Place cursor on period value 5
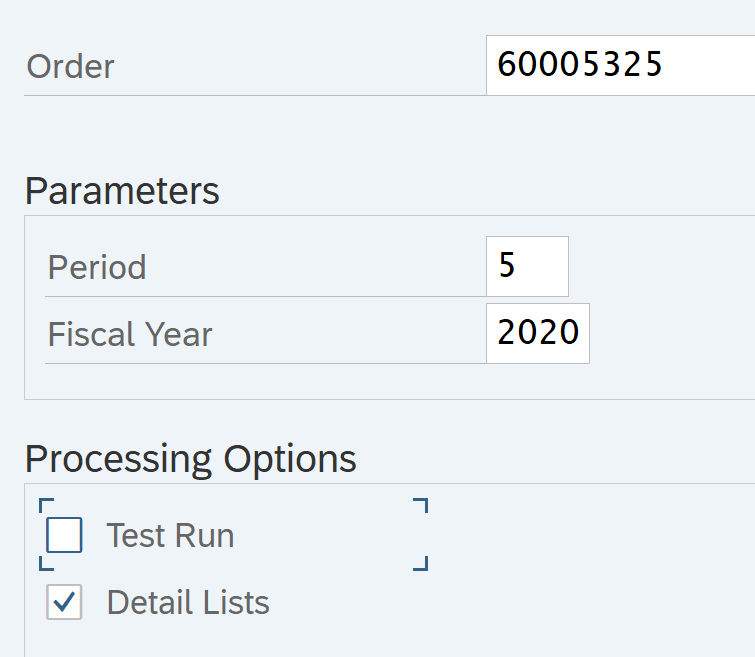The width and height of the screenshot is (755, 657). 507,267
